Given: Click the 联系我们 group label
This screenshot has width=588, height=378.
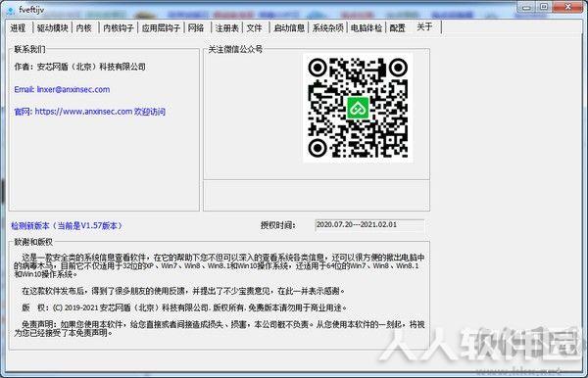Looking at the screenshot, I should [29, 49].
